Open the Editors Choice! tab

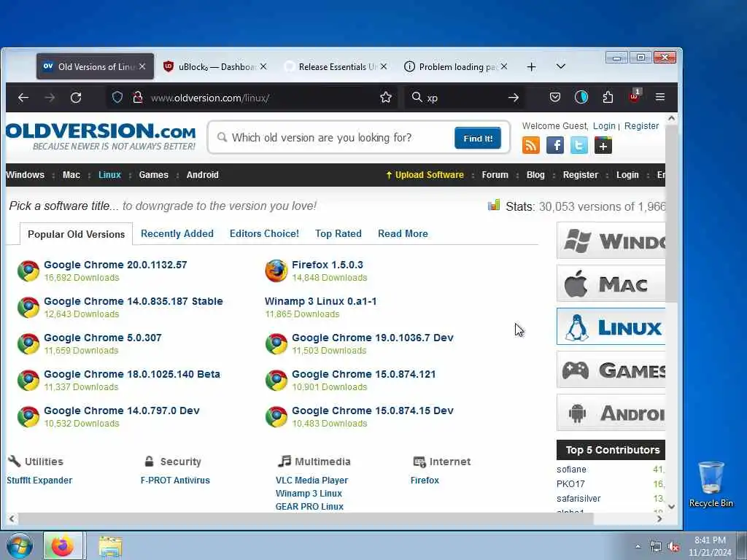[x=264, y=234]
